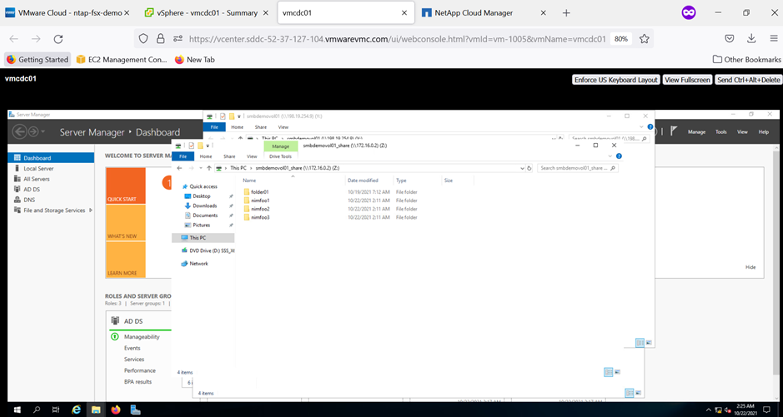Viewport: 783px width, 418px height.
Task: Open the folder01 folder in file list
Action: point(259,192)
